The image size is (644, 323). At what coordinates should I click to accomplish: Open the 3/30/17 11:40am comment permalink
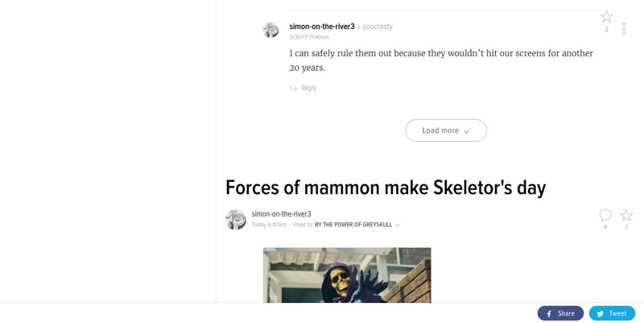click(309, 37)
